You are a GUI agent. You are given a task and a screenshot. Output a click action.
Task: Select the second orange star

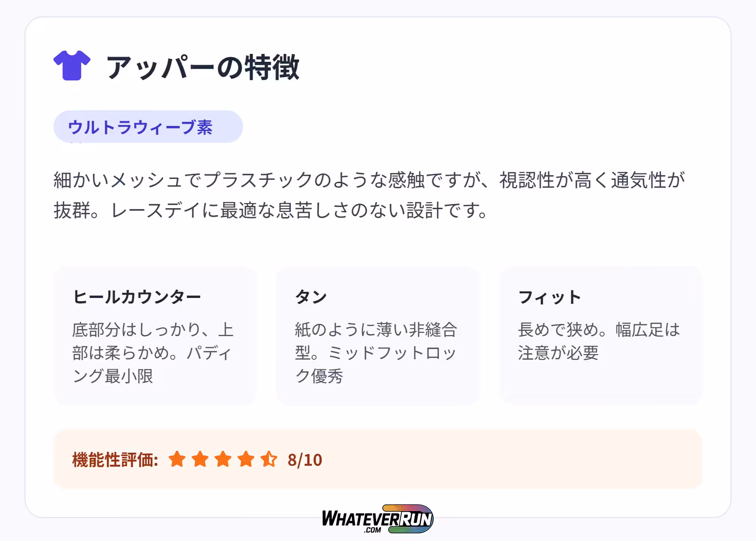pos(200,459)
